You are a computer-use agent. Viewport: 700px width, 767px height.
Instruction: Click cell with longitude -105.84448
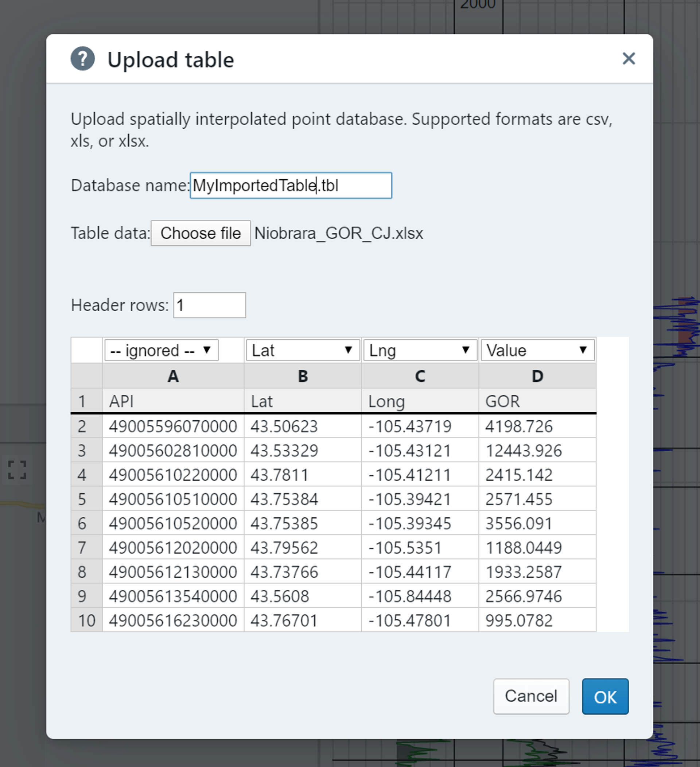pos(420,596)
